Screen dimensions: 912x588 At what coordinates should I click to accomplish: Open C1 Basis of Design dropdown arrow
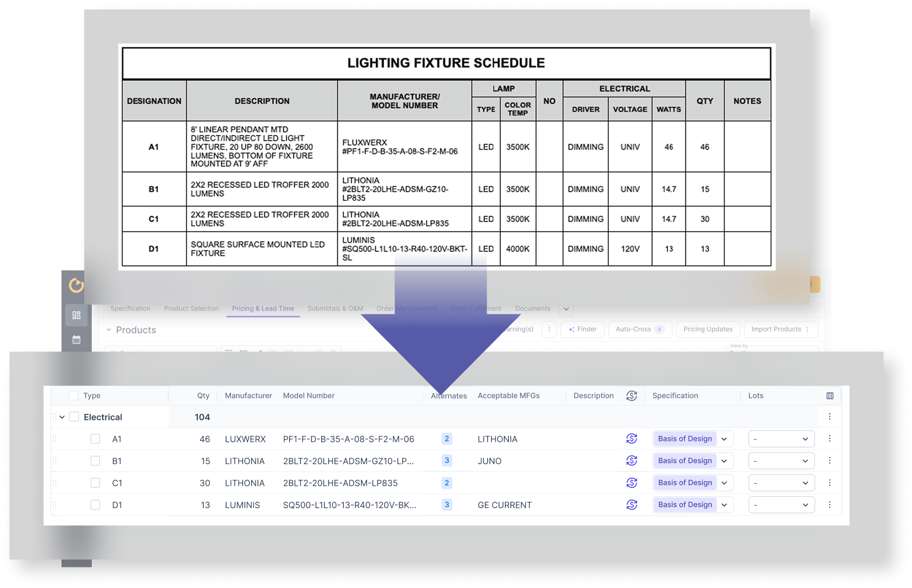pos(724,483)
